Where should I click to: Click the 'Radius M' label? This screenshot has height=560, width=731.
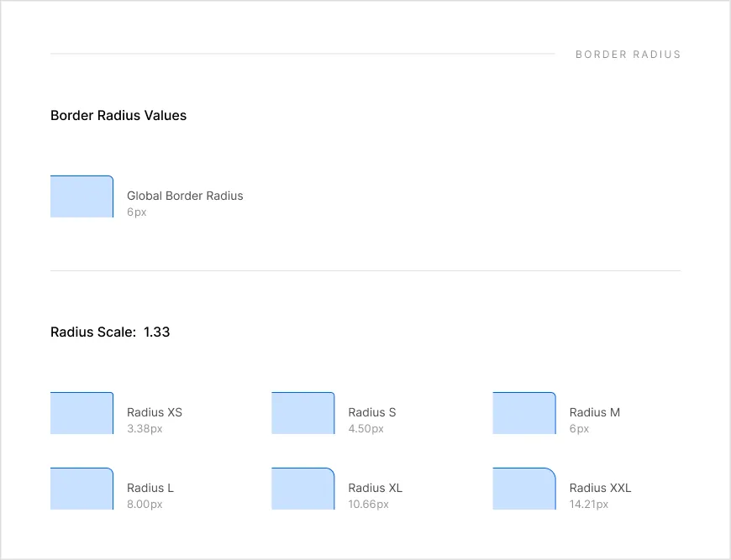[594, 412]
